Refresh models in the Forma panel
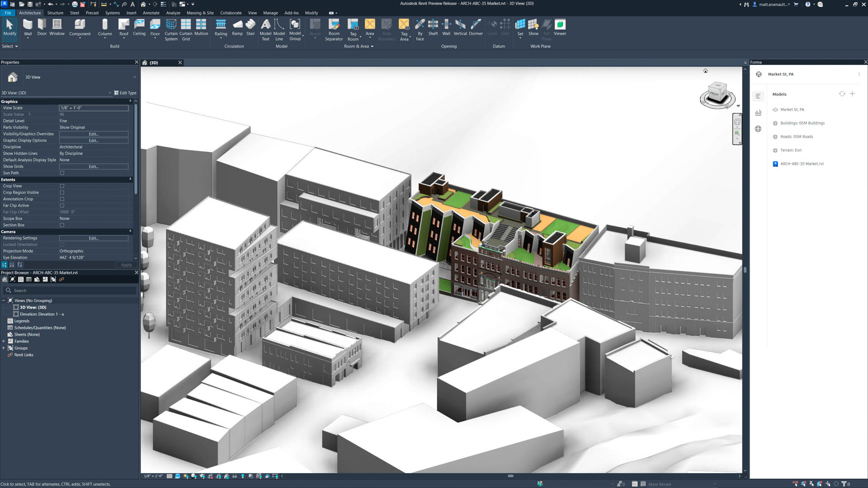The width and height of the screenshot is (868, 488). point(842,94)
